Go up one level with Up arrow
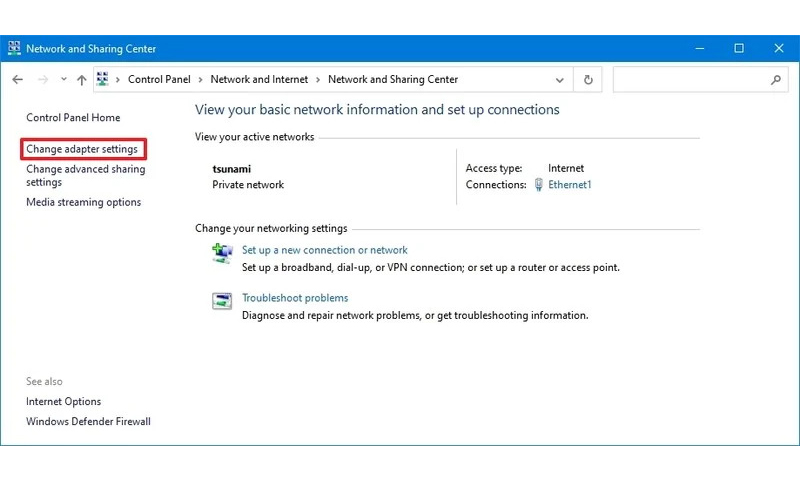 82,80
